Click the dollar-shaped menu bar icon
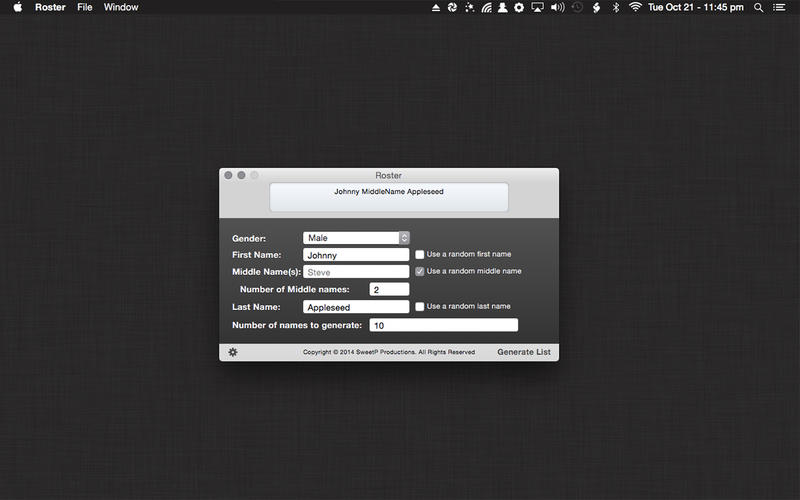The height and width of the screenshot is (500, 800). pyautogui.click(x=596, y=7)
